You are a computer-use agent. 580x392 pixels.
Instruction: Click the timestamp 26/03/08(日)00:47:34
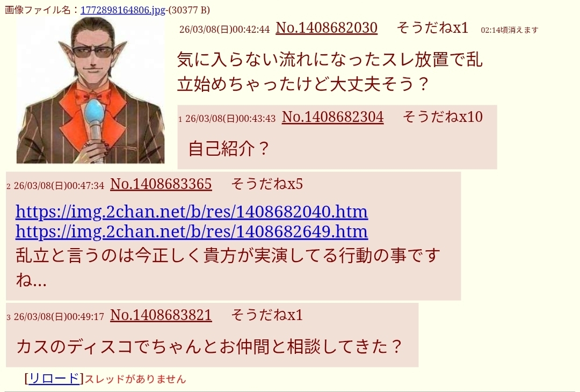59,185
